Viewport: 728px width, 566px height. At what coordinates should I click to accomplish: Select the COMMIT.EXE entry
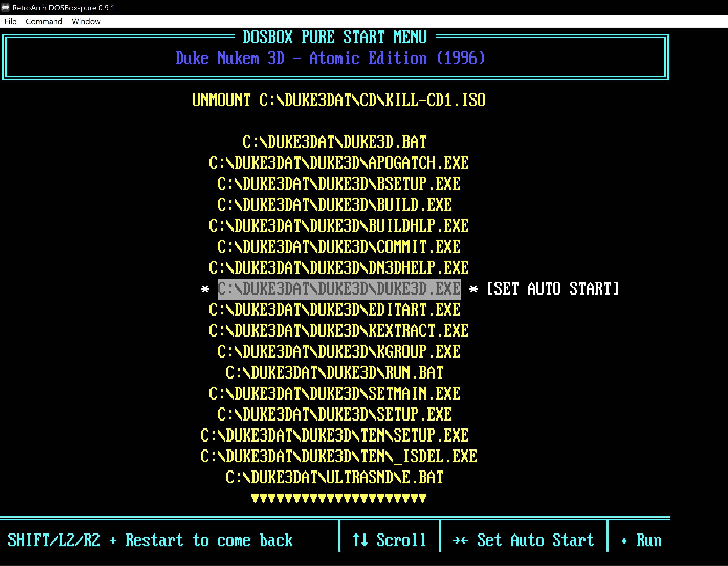339,247
